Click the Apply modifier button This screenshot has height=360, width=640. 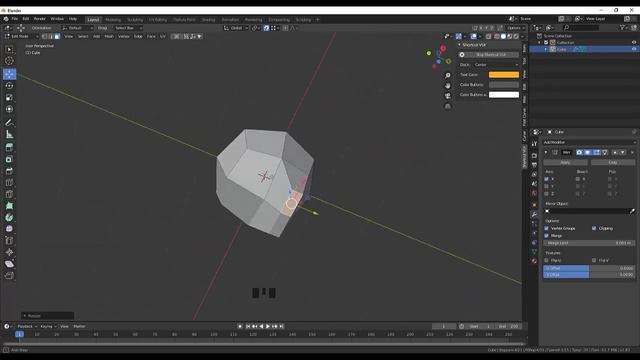tap(565, 162)
